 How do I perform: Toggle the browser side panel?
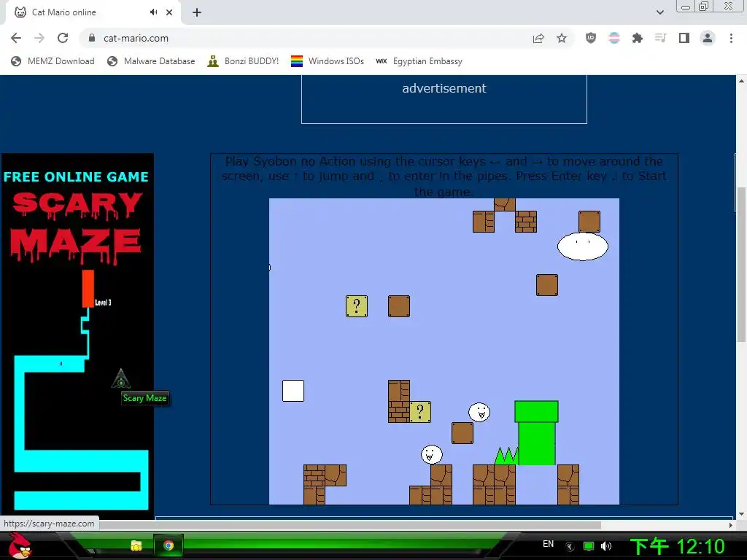pos(684,38)
